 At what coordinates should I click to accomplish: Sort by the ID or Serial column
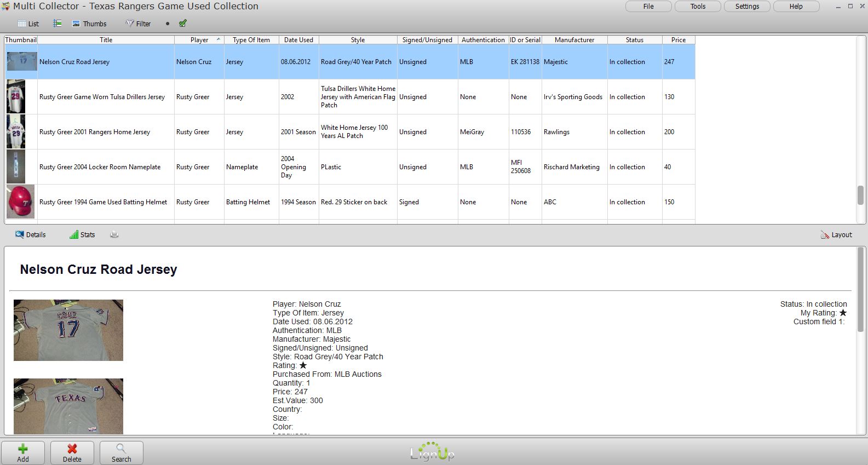point(525,40)
